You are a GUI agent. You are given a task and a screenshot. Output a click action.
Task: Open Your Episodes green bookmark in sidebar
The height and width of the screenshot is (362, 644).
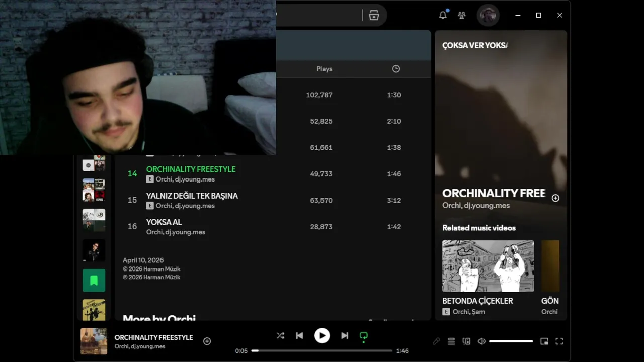coord(94,281)
